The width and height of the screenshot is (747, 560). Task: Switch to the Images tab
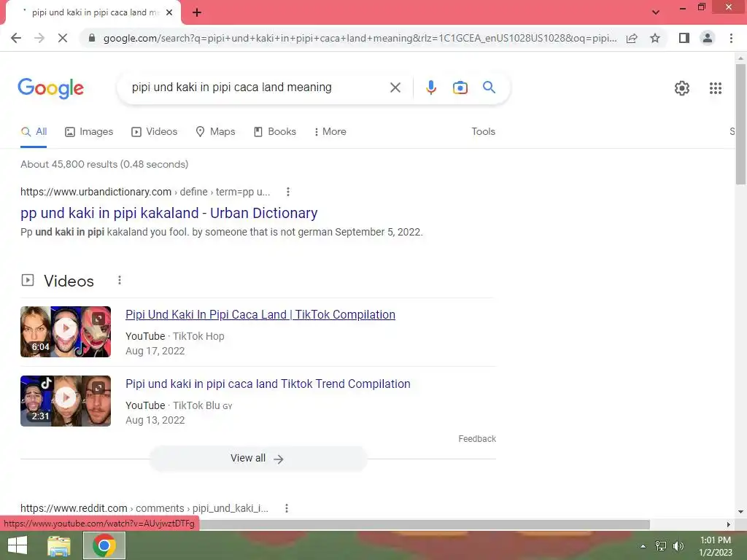(x=89, y=132)
